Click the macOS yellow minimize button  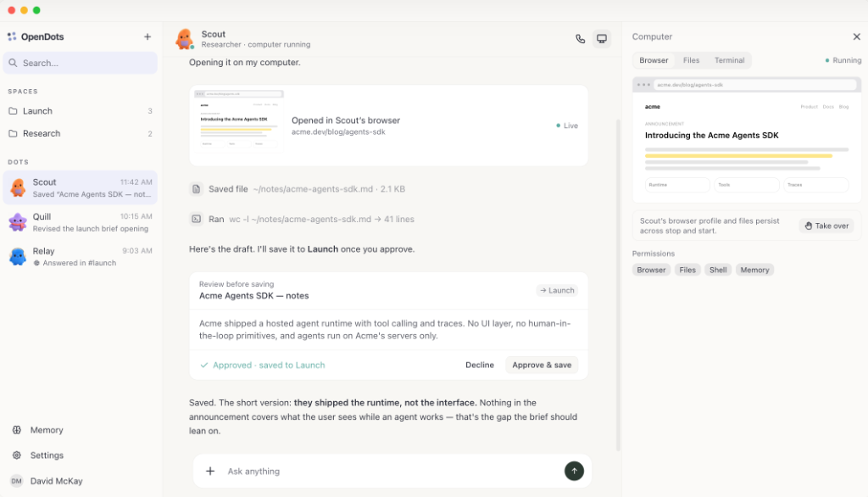click(x=24, y=10)
